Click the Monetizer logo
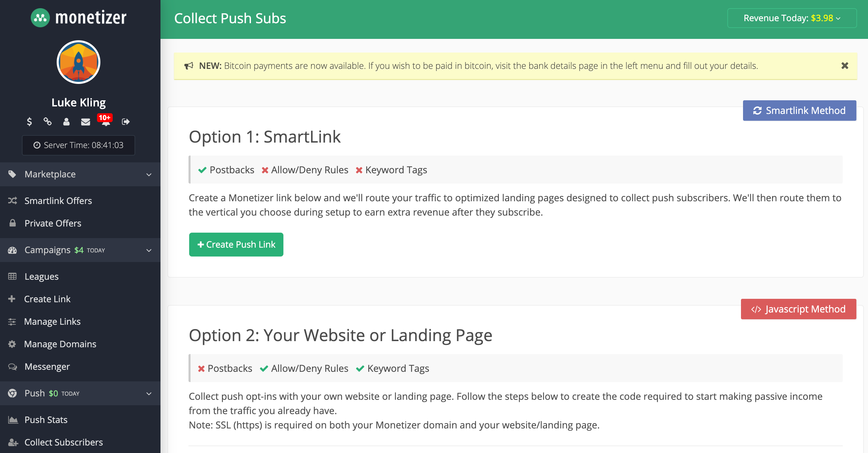868x453 pixels. click(79, 17)
